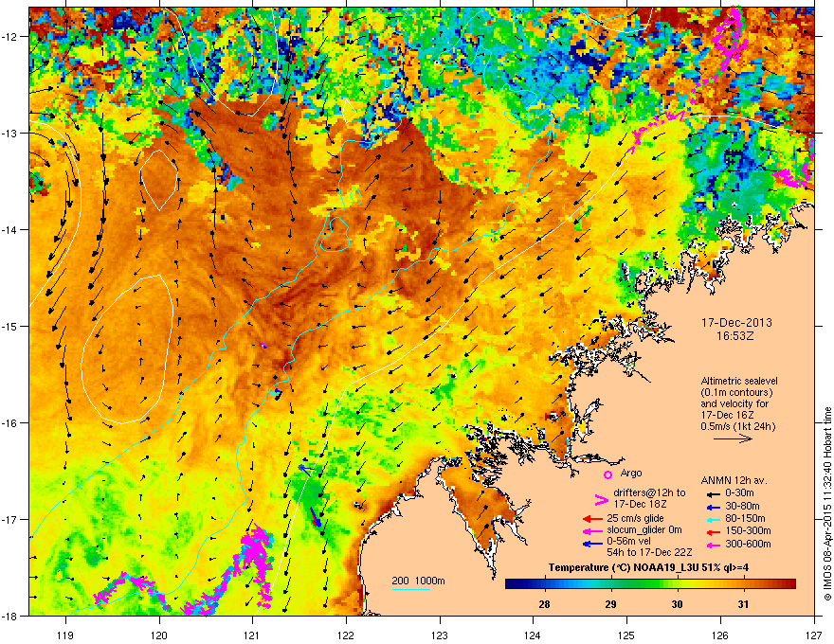Click the black arrow beside 0-30m

pos(712,493)
